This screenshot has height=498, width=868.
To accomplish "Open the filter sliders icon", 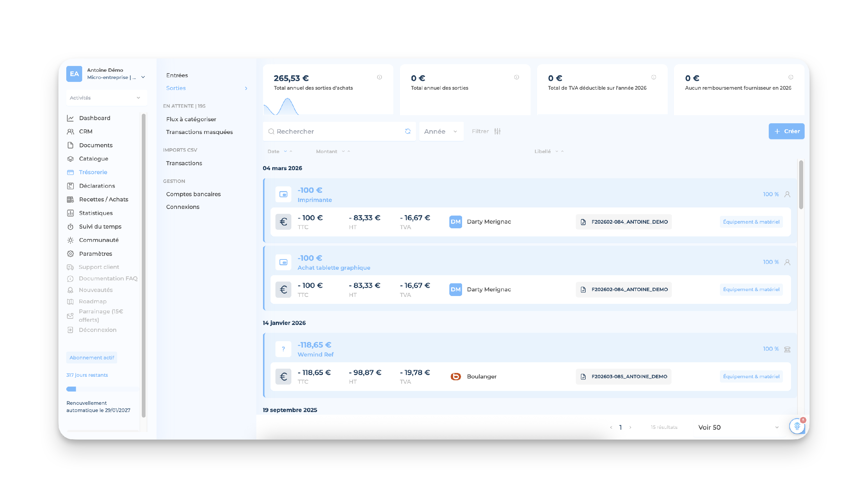I will point(497,131).
